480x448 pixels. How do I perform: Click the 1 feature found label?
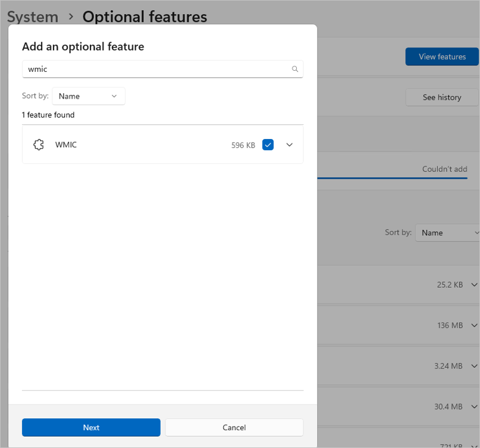[48, 115]
